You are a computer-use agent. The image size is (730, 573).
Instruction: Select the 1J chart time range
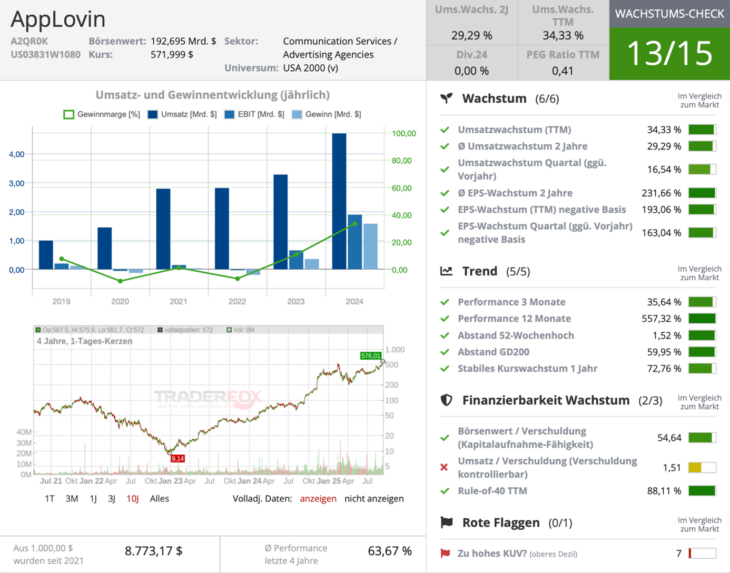coord(93,499)
